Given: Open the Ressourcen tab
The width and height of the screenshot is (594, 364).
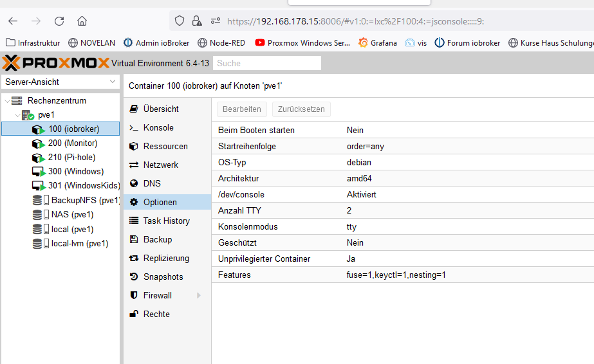Looking at the screenshot, I should point(167,146).
